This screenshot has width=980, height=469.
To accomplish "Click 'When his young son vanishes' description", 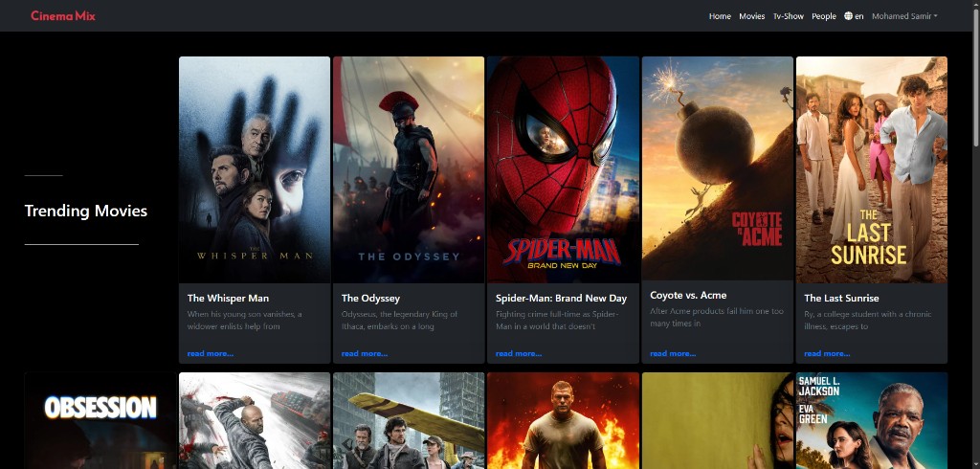I will 244,321.
